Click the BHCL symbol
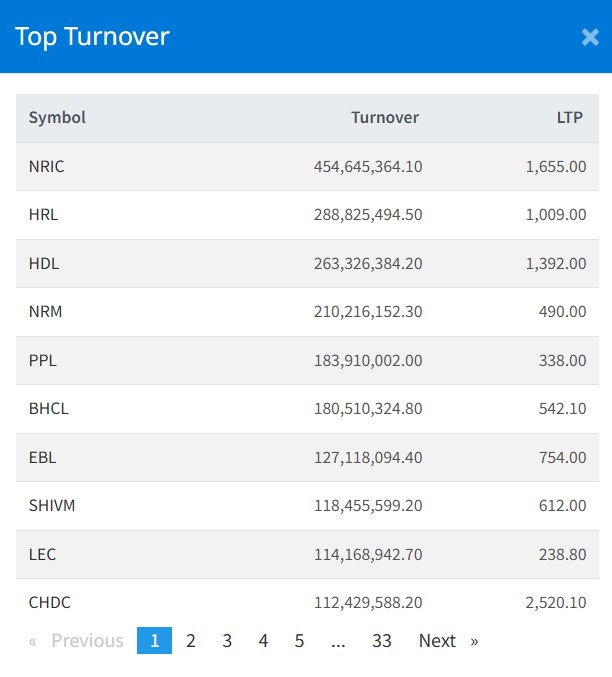Screen dimensions: 612x677 (x=49, y=409)
